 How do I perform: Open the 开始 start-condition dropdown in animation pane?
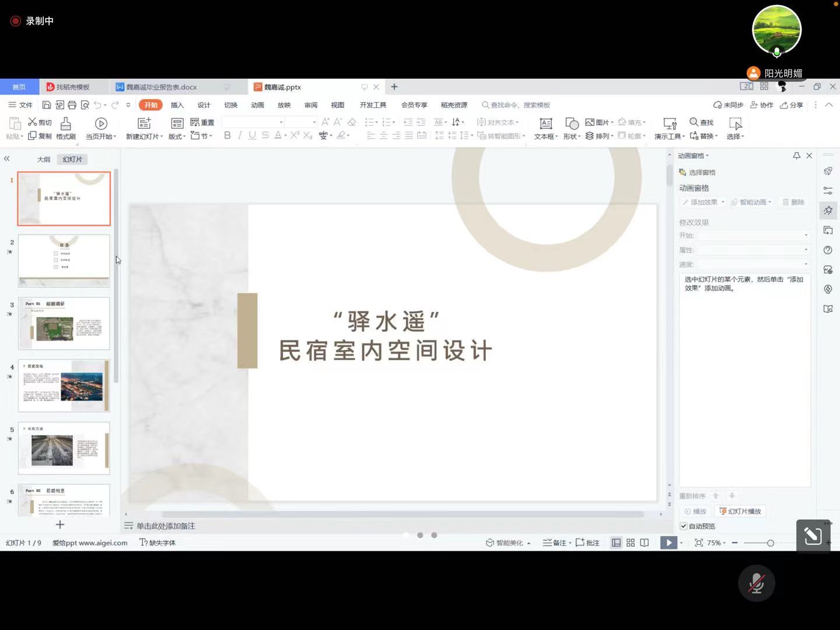click(753, 236)
